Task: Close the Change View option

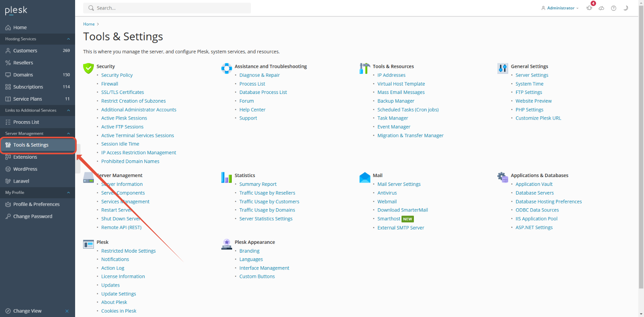Action: 67,311
